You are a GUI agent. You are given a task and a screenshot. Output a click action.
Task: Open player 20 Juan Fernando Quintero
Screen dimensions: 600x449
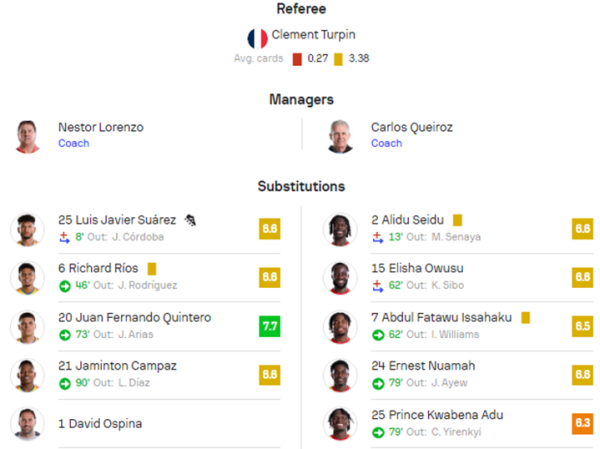[135, 317]
